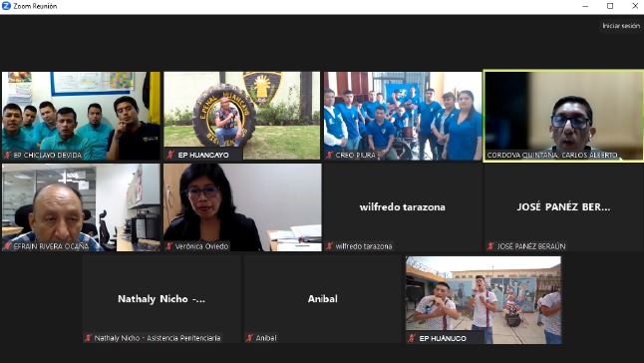Select the EP HUÁNUCO video tile
Screen dimensions: 644x363
483,300
